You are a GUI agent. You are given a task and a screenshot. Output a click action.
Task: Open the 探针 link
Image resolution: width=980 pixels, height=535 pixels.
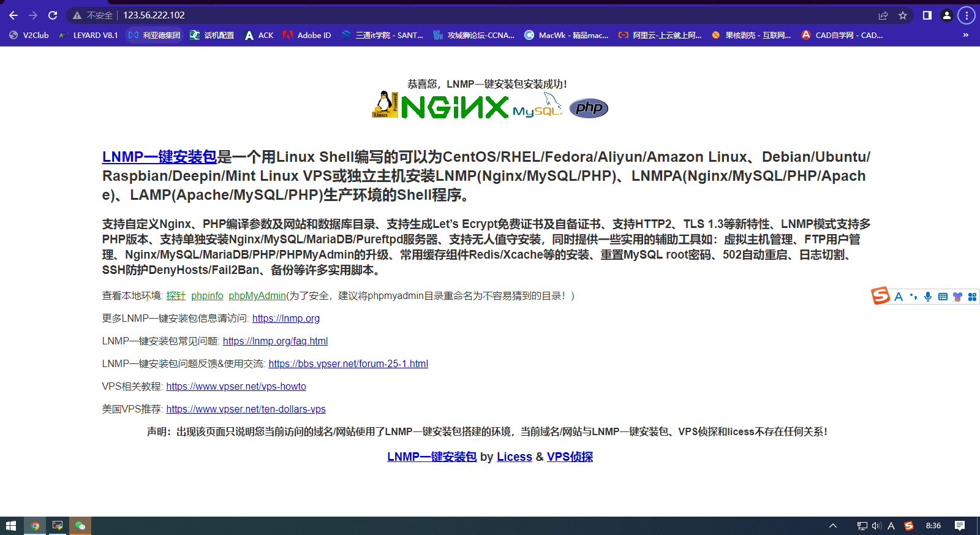click(176, 295)
